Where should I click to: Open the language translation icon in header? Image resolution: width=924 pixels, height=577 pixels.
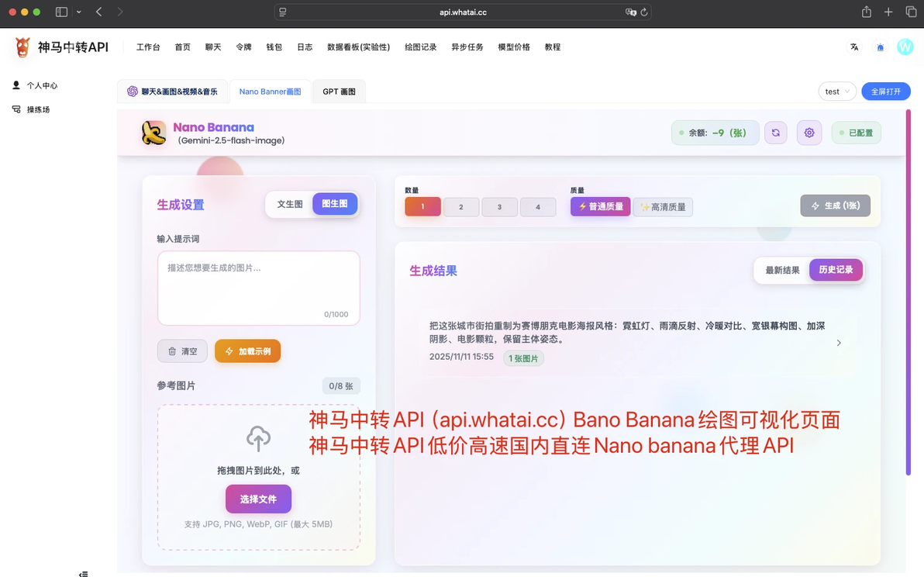[x=854, y=47]
